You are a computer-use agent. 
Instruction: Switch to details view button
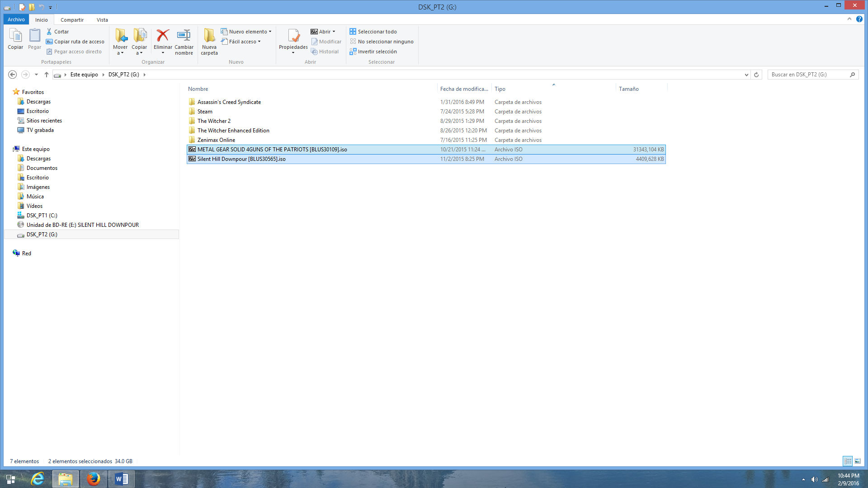pyautogui.click(x=848, y=461)
